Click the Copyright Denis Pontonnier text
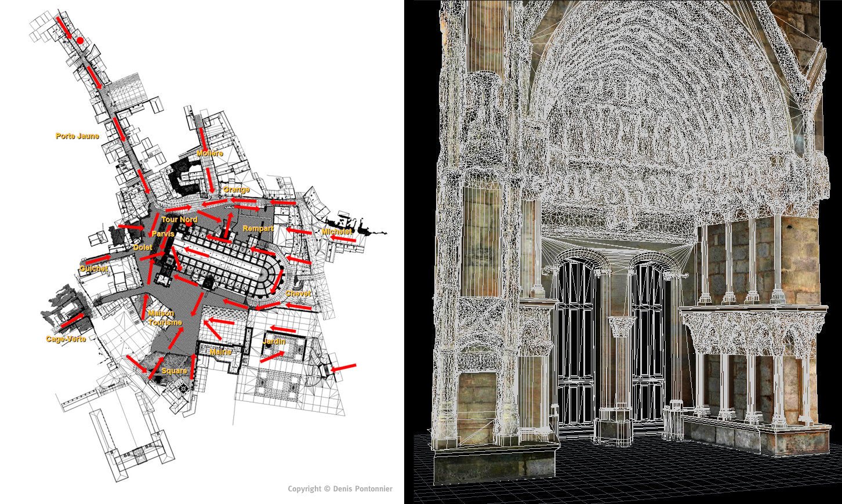Viewport: 842px width, 504px height. pyautogui.click(x=340, y=489)
